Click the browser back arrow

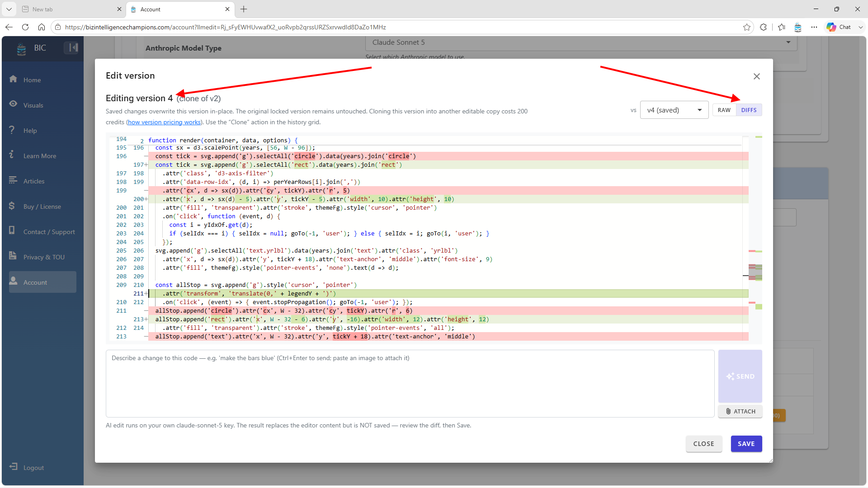[x=9, y=27]
